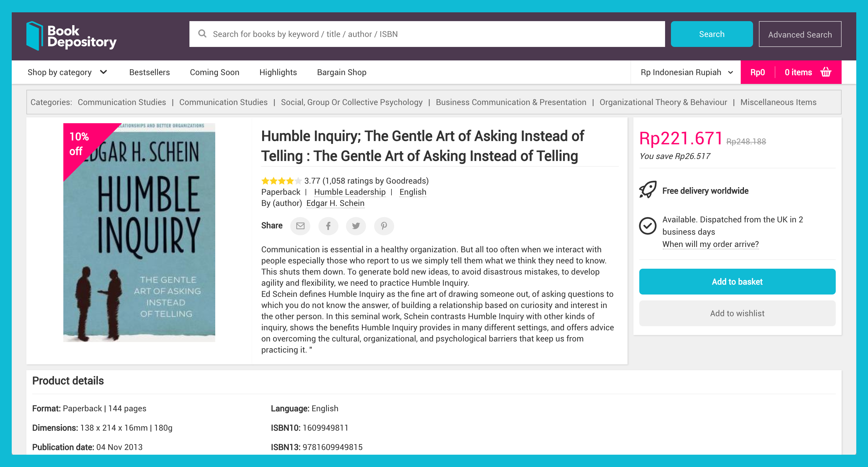Screen dimensions: 868x467
Task: Click the Humble Inquiry book cover image
Action: (139, 233)
